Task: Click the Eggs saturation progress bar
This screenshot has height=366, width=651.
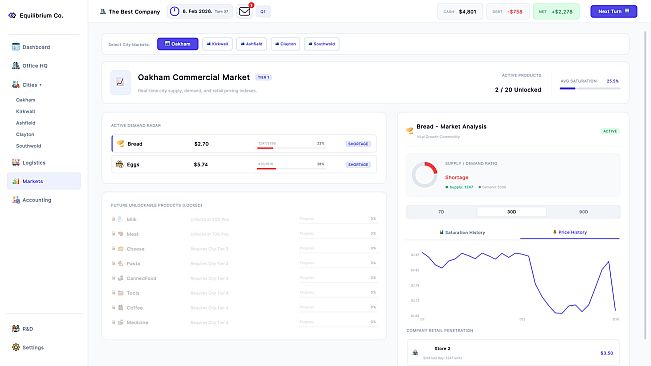Action: coord(291,168)
